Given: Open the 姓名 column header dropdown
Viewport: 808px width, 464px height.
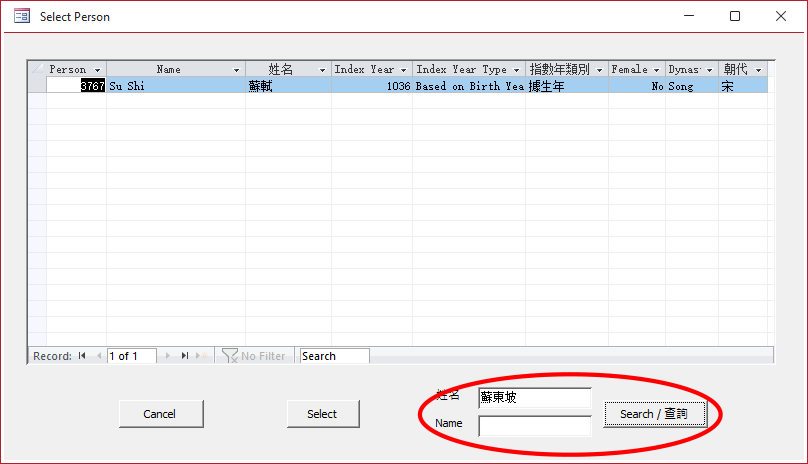Looking at the screenshot, I should tap(323, 70).
